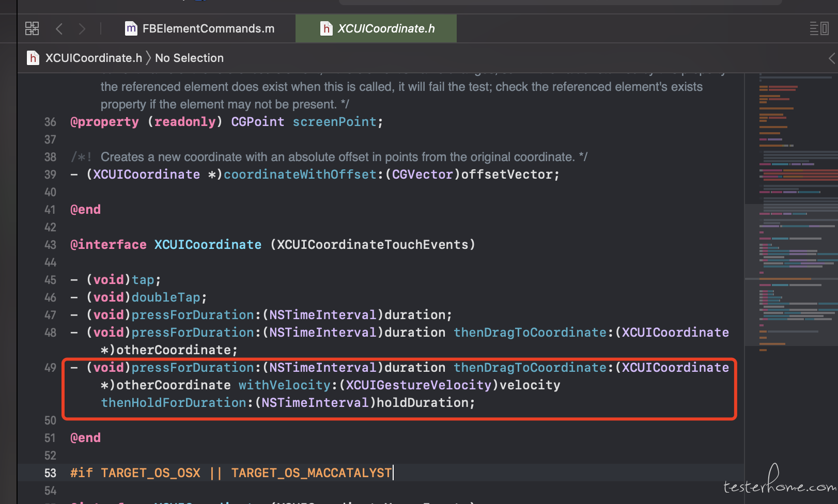Screen dimensions: 838x504
Task: Click pressForDuration on line 47
Action: click(x=193, y=315)
